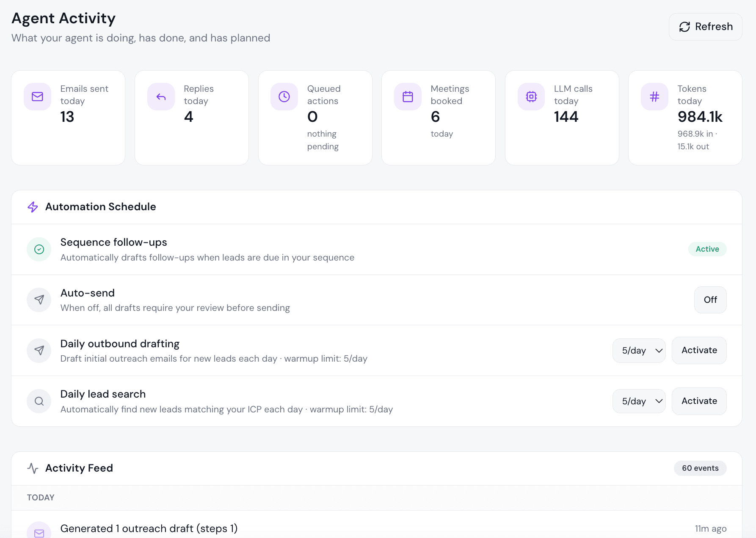Click the Refresh button
The image size is (756, 538).
(705, 27)
